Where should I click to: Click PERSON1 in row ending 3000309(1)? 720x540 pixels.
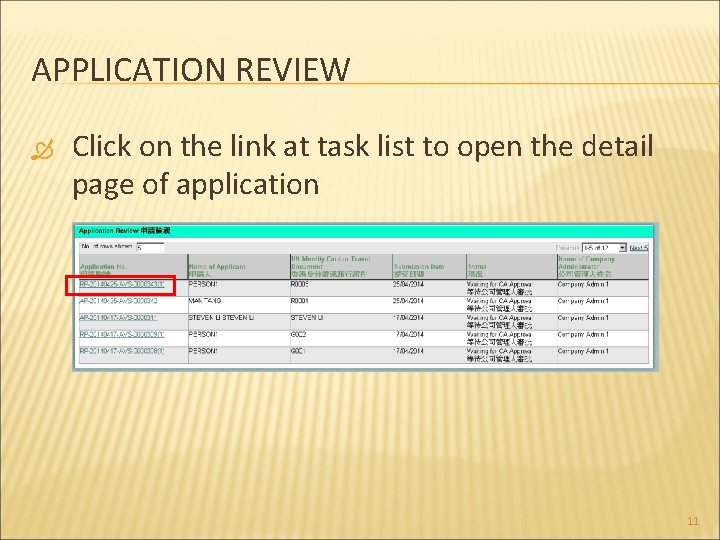click(x=202, y=334)
